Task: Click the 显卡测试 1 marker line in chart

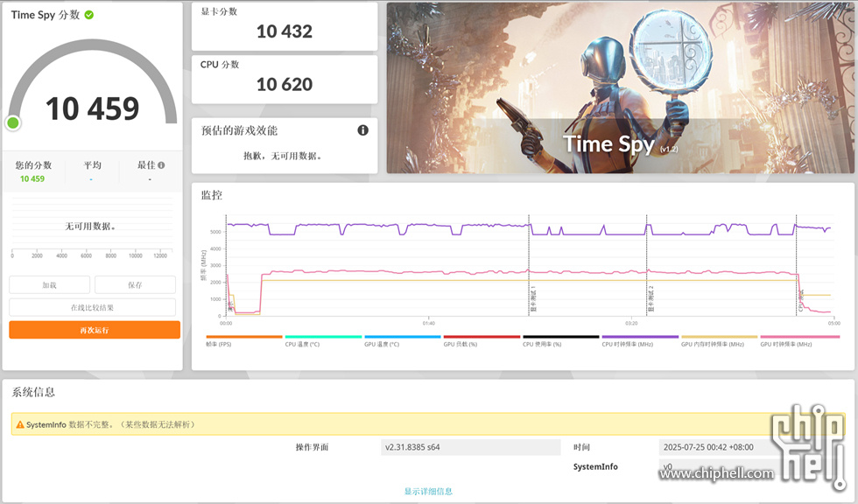Action: coord(529,265)
